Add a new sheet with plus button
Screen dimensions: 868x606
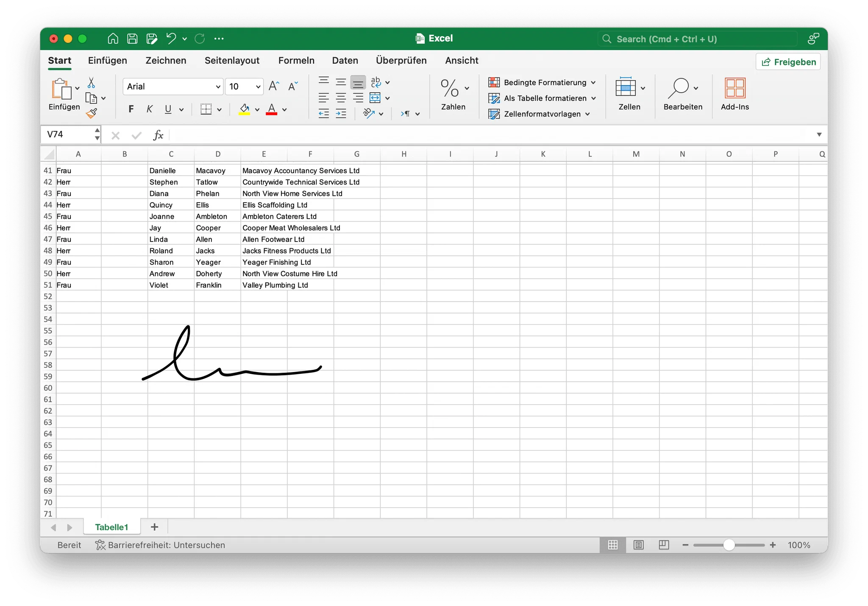coord(155,527)
